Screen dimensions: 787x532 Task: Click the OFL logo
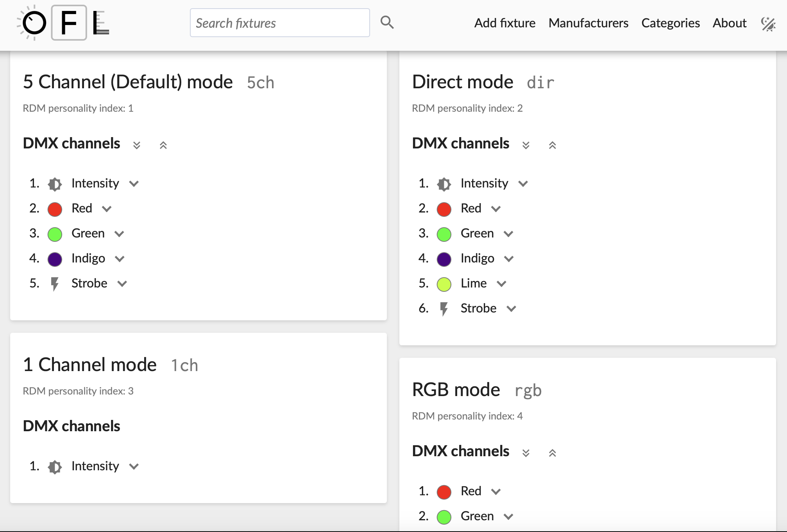(63, 23)
